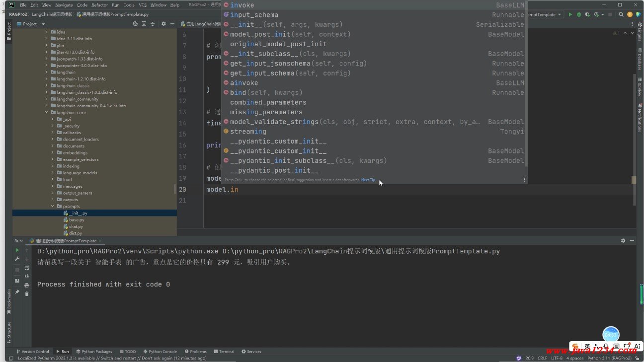The width and height of the screenshot is (644, 362).
Task: Open the Project view dropdown
Action: point(43,24)
